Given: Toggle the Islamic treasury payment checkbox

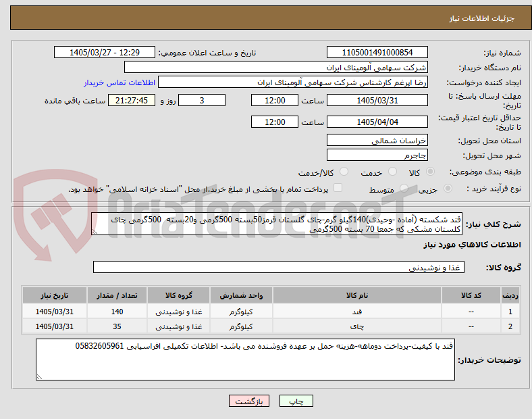Looking at the screenshot, I should 338,188.
